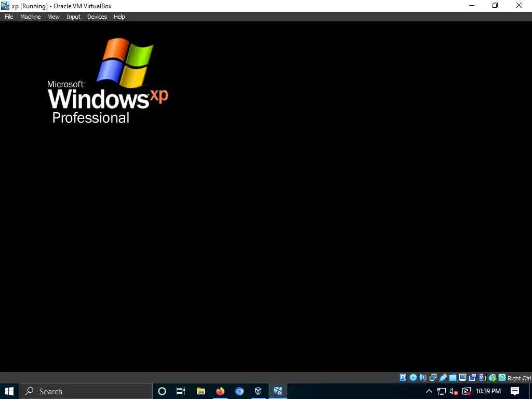Viewport: 532px width, 399px height.
Task: Open the Machine menu
Action: (30, 17)
